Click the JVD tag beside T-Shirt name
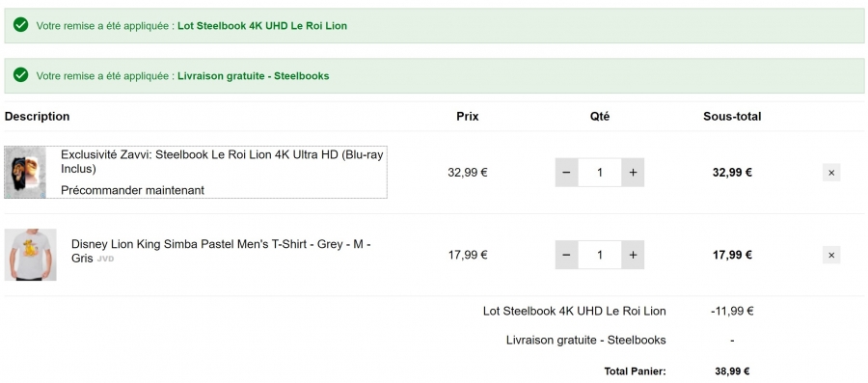Viewport: 868px width, 383px height. (105, 259)
